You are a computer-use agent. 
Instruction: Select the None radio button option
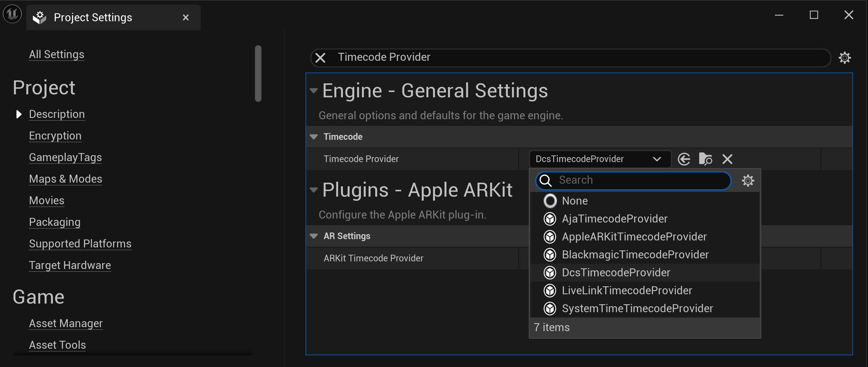[x=550, y=201]
